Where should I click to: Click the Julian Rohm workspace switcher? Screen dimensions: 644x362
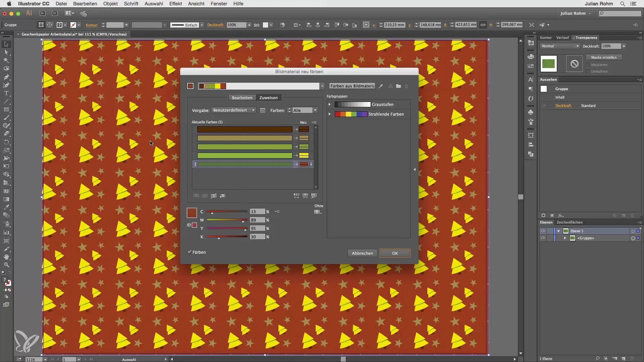(x=575, y=13)
